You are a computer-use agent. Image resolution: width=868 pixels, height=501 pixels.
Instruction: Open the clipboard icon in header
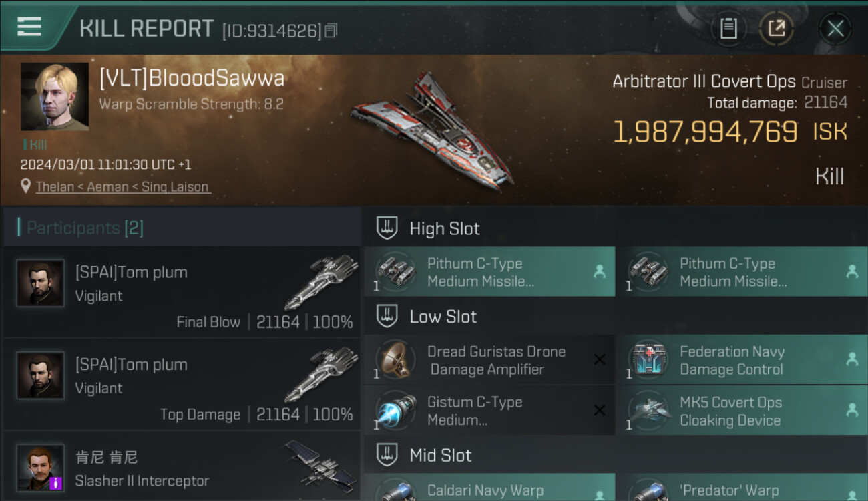pos(728,28)
